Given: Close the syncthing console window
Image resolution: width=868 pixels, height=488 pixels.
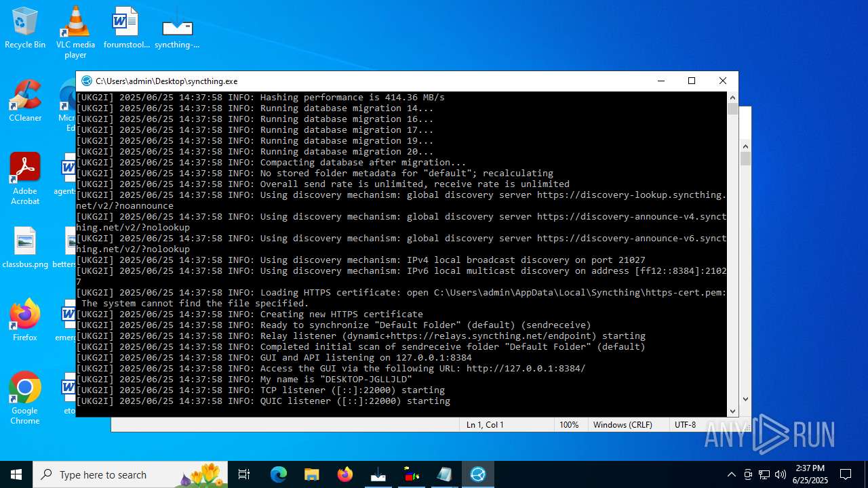Looking at the screenshot, I should pyautogui.click(x=723, y=81).
